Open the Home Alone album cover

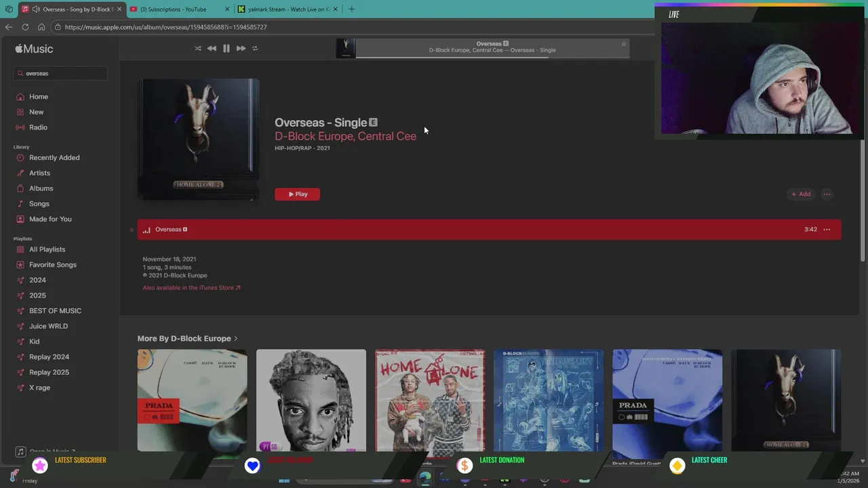430,401
